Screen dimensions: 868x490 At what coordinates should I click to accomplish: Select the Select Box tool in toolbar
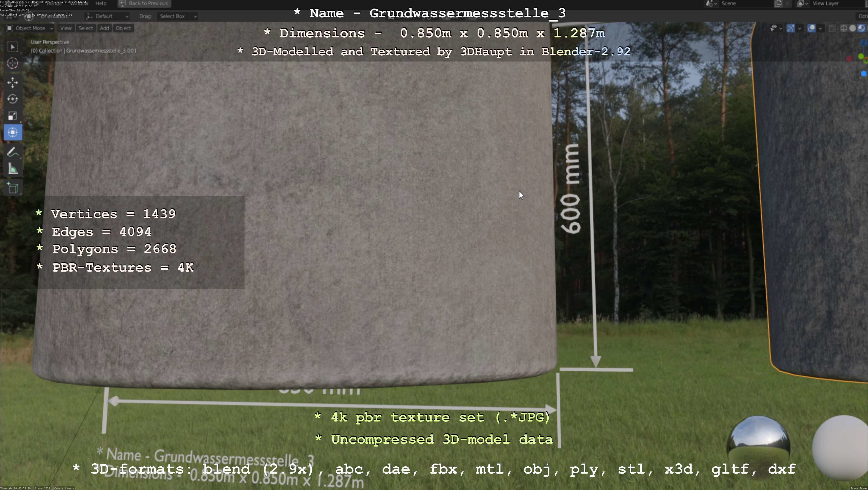(13, 46)
